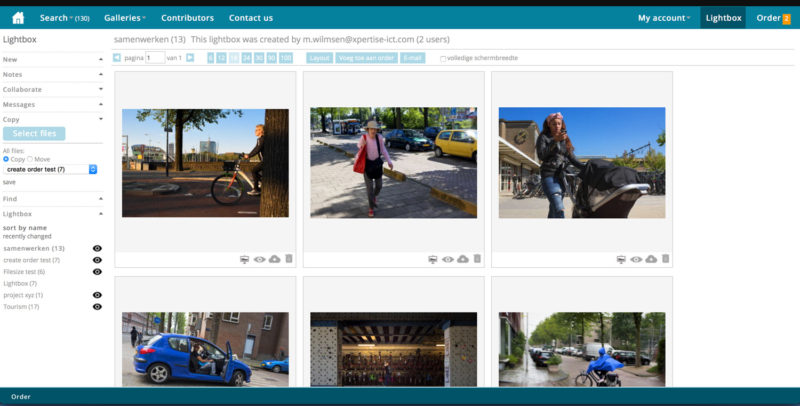Open the blue car photo thumbnail
Image resolution: width=800 pixels, height=406 pixels.
pos(205,349)
